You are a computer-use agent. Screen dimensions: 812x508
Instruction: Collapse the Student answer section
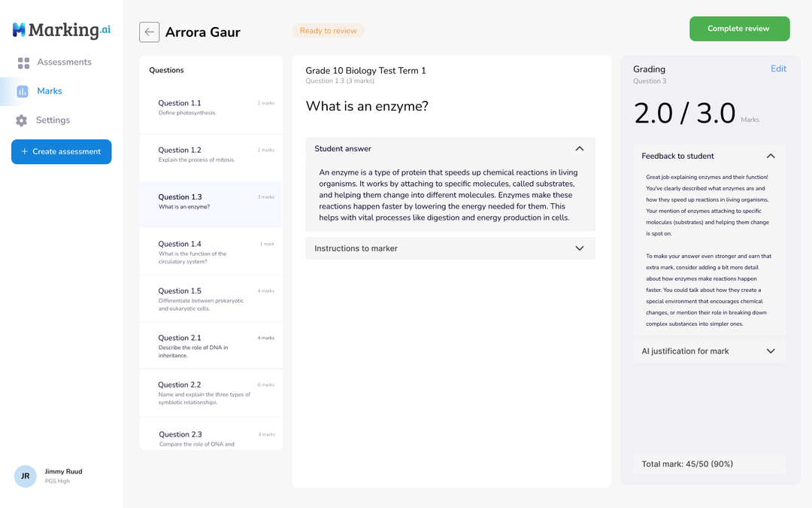(580, 148)
